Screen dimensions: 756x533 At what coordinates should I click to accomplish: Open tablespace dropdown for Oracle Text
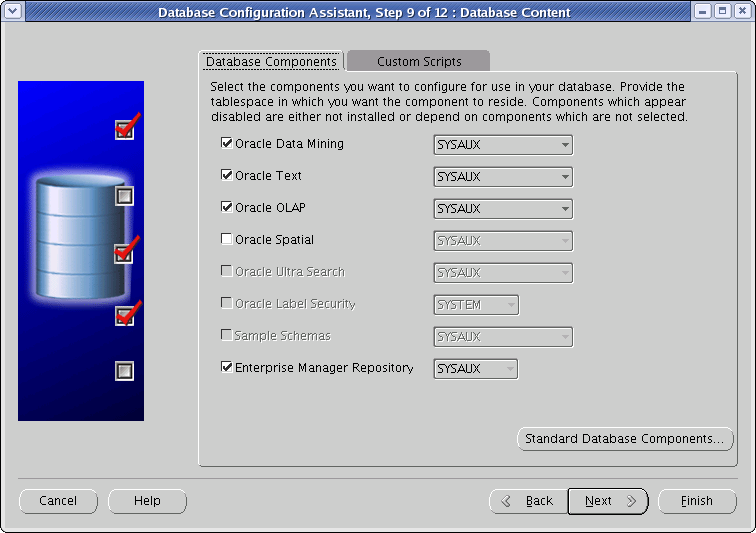(x=503, y=177)
